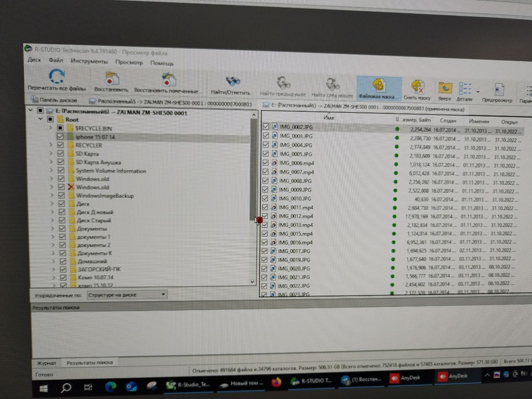Open the Детали view dropdown arrow
Viewport: 532px width, 399px height.
click(478, 92)
